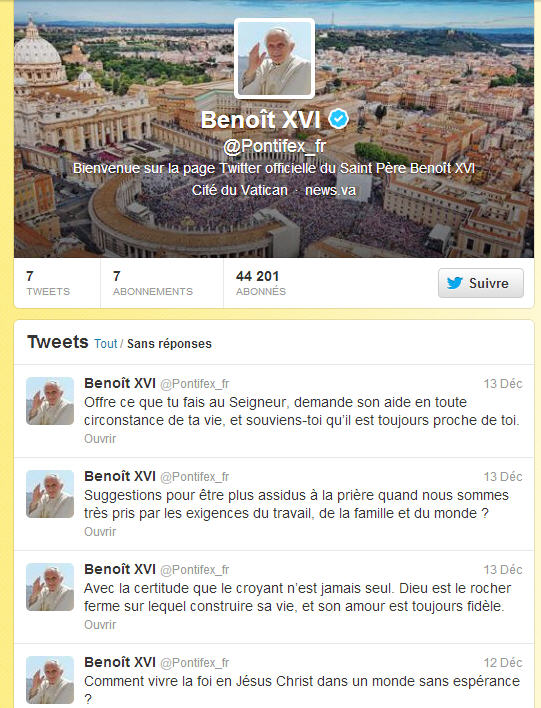
Task: Click the blue verified badge next to Benoît XVI
Action: pos(338,119)
